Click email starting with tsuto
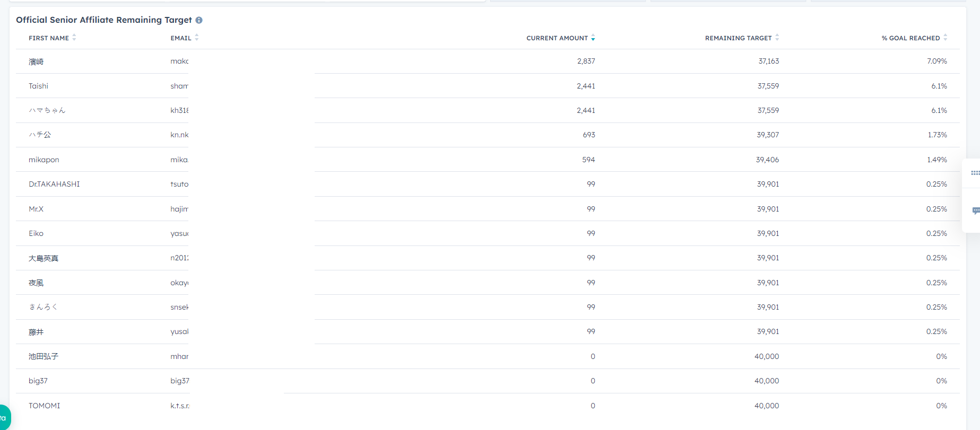The image size is (980, 430). point(179,184)
